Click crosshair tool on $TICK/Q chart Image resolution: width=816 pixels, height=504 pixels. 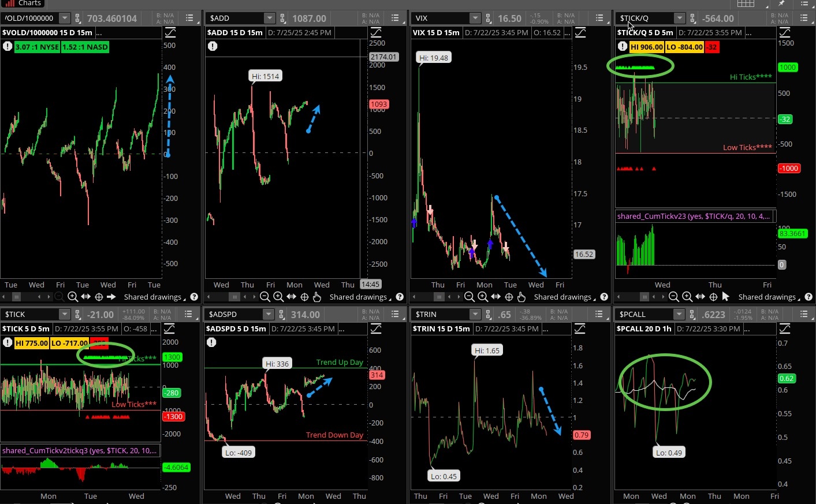713,297
